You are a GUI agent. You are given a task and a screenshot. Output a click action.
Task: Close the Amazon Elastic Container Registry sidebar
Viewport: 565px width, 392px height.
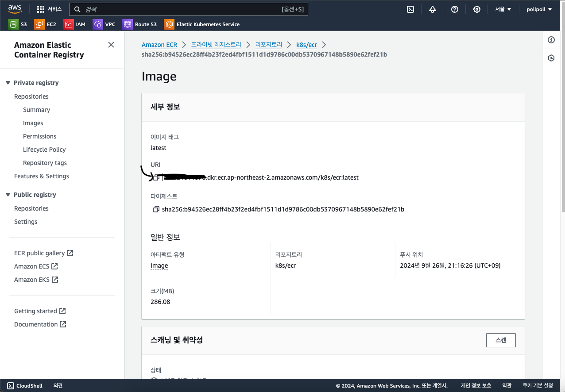coord(111,45)
